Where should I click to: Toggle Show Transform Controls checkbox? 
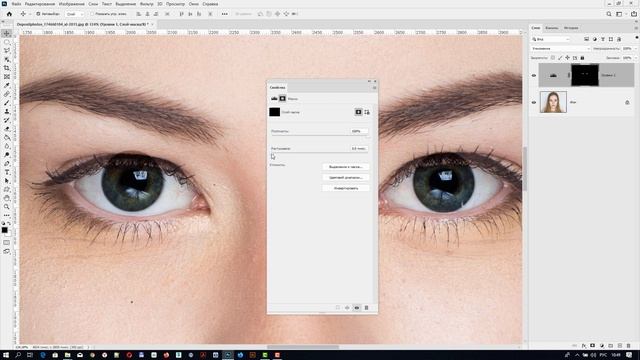tap(92, 14)
